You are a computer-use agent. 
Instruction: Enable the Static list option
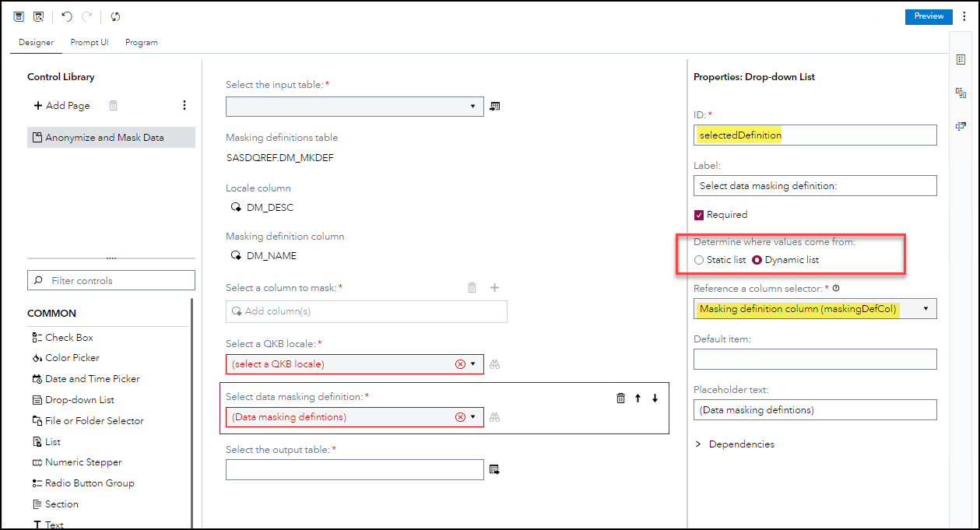pyautogui.click(x=698, y=260)
